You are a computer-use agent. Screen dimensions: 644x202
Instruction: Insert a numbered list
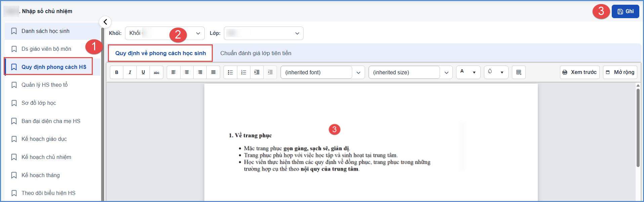(x=244, y=72)
